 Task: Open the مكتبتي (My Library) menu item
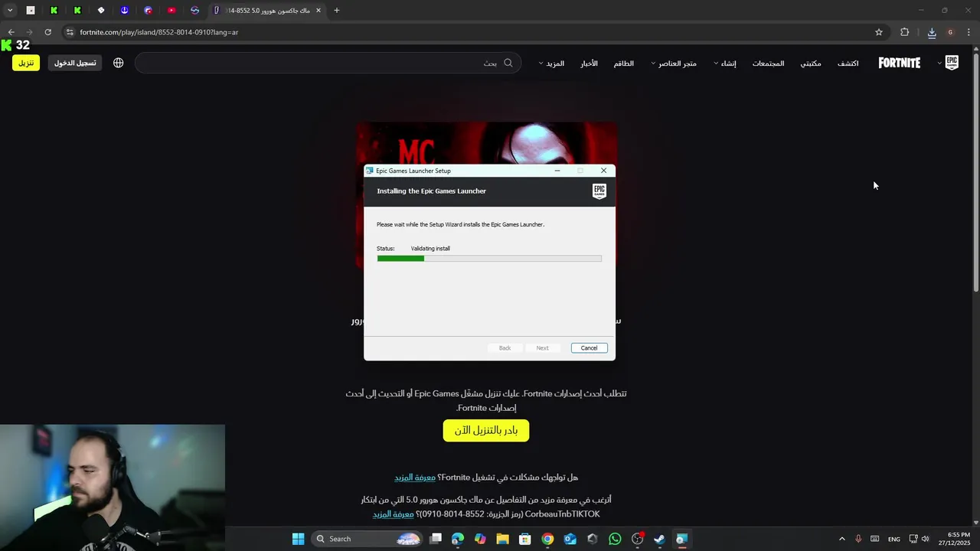point(811,64)
